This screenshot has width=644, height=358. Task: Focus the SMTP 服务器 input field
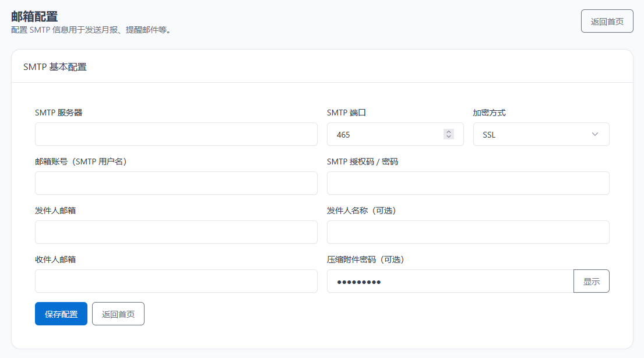(x=176, y=134)
